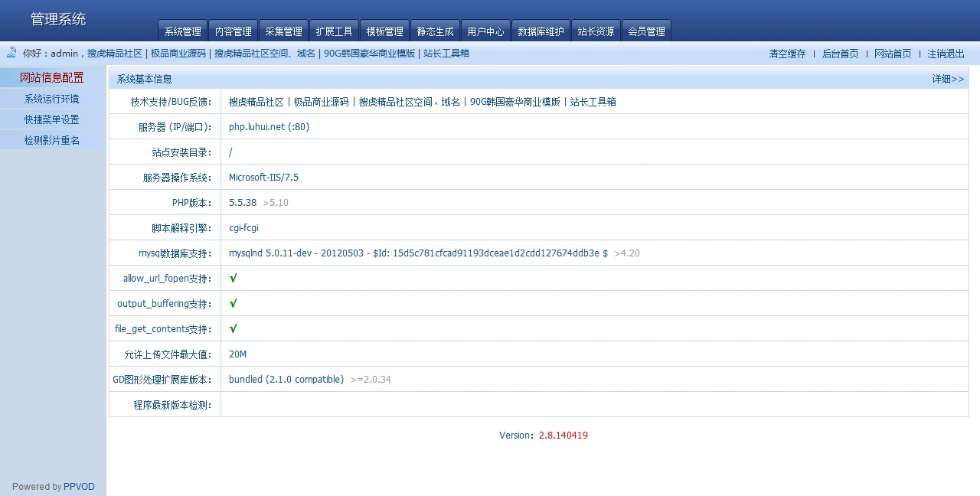Click the version number 2.8.140419

(x=563, y=436)
